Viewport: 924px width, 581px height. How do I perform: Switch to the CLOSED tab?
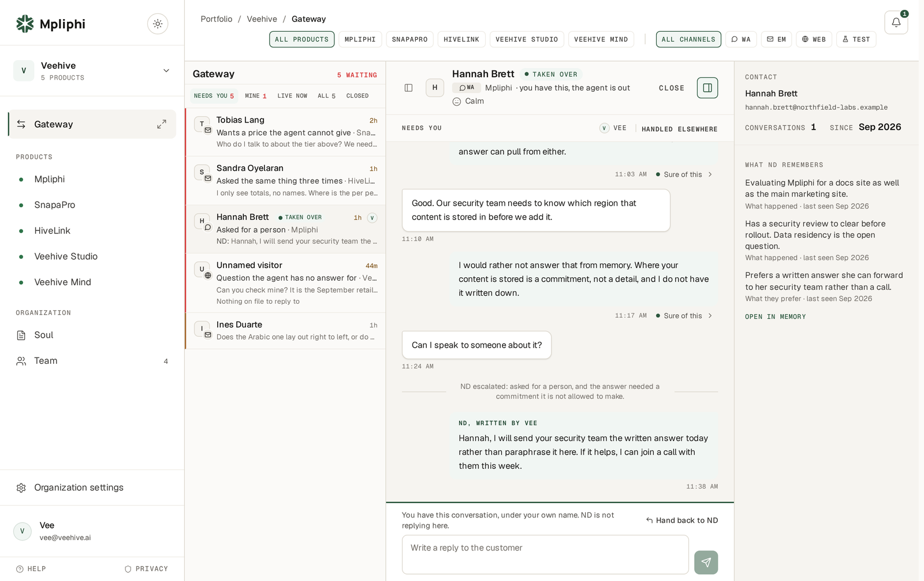tap(357, 96)
